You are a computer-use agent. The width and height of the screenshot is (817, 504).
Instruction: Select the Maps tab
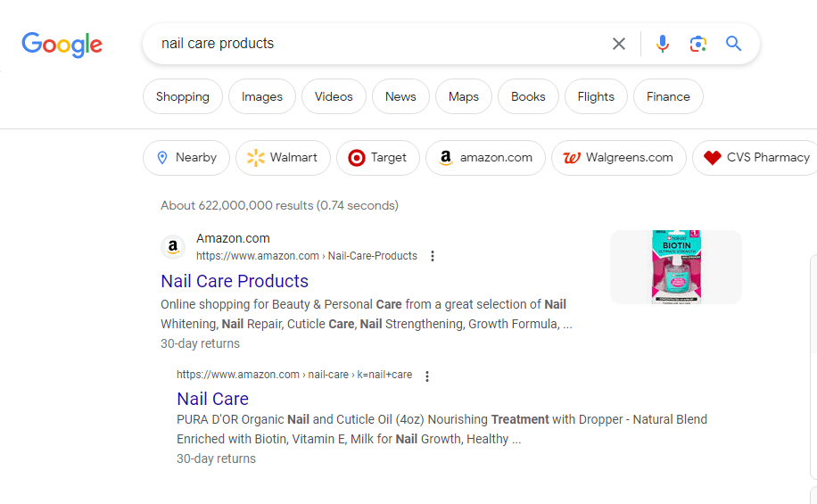tap(464, 96)
